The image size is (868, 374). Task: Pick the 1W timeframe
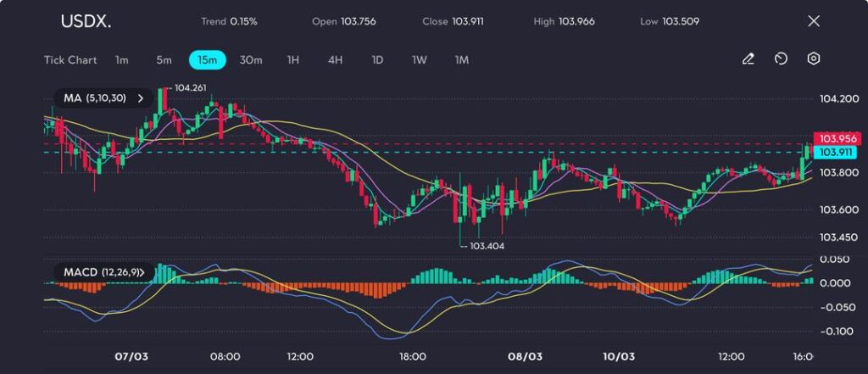coord(420,60)
